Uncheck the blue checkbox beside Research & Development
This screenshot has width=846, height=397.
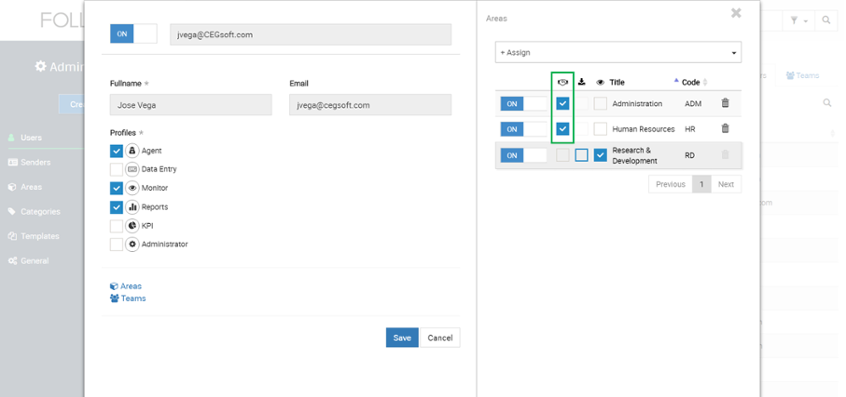pos(600,155)
